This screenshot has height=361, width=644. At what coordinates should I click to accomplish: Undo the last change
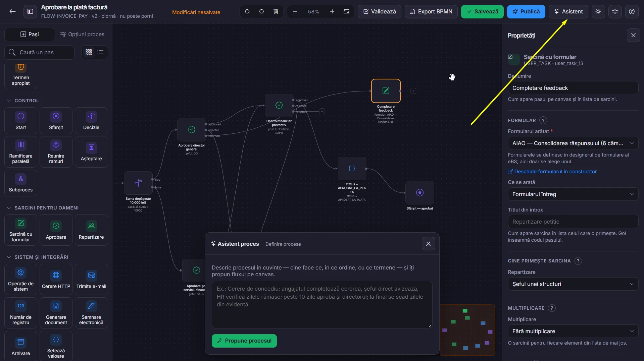(247, 11)
